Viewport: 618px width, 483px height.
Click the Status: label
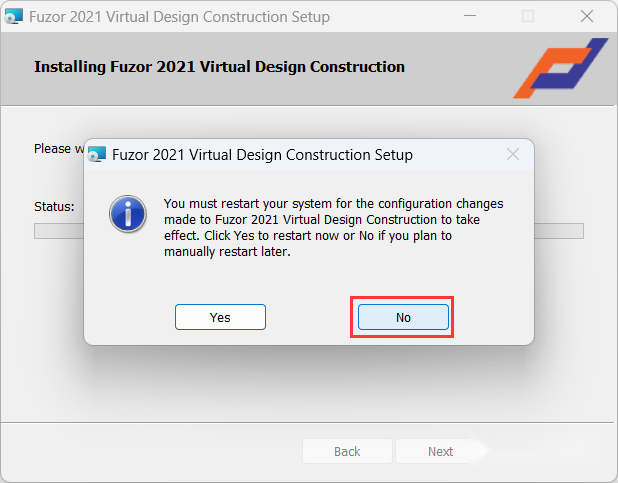coord(54,207)
